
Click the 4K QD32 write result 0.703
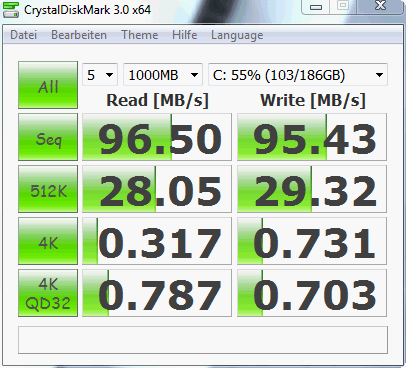tap(312, 293)
